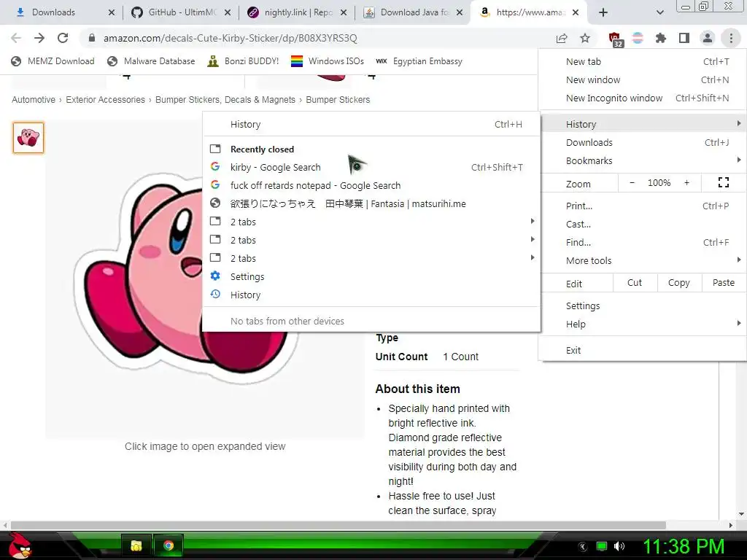747x560 pixels.
Task: Decrease zoom with the minus button
Action: 632,183
